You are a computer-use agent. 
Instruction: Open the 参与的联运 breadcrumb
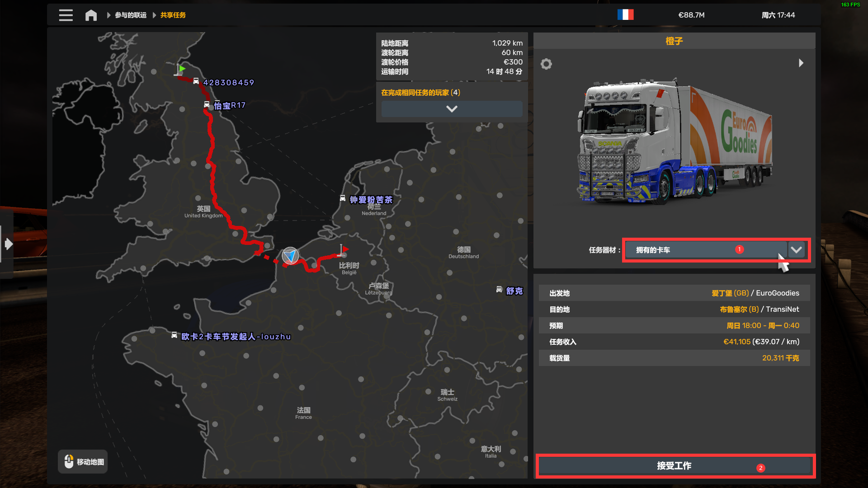click(131, 15)
